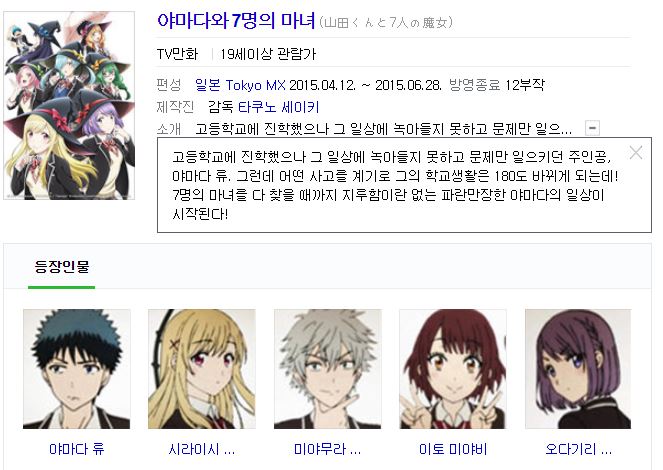This screenshot has width=663, height=470.
Task: Click the 미야무라 ... name link
Action: pos(328,449)
